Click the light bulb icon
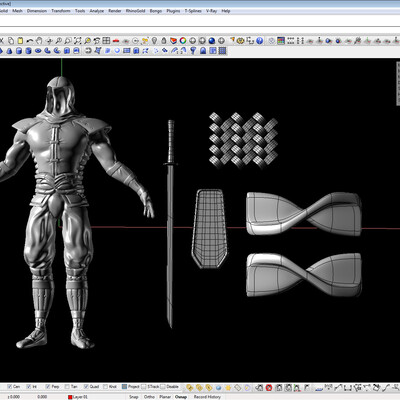400x400 pixels. 154,41
